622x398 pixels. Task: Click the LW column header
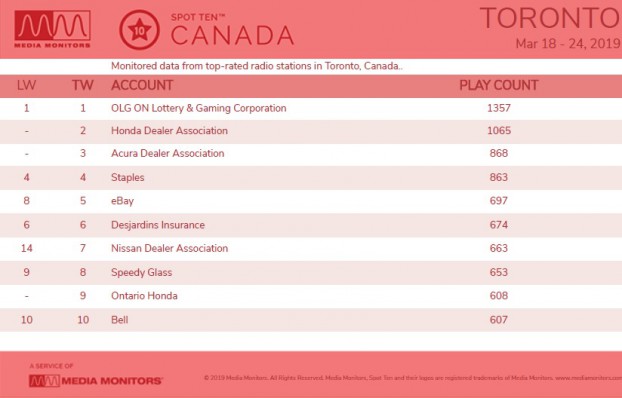(x=27, y=85)
